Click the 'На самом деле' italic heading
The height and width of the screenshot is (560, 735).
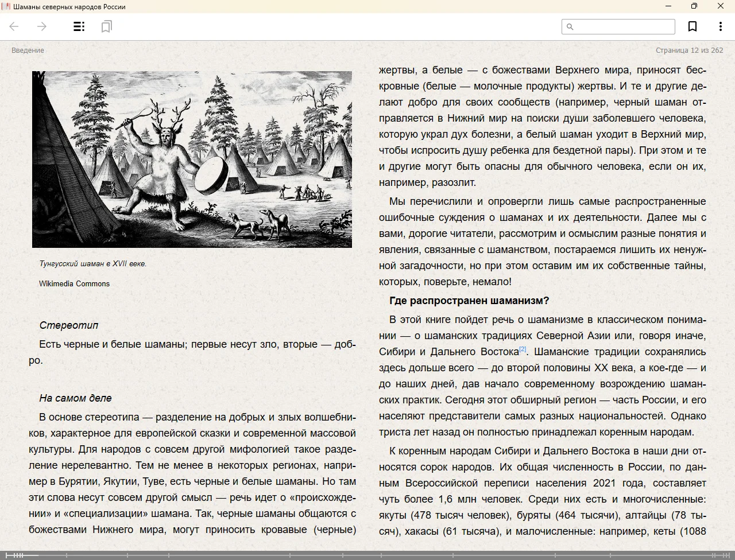point(75,398)
